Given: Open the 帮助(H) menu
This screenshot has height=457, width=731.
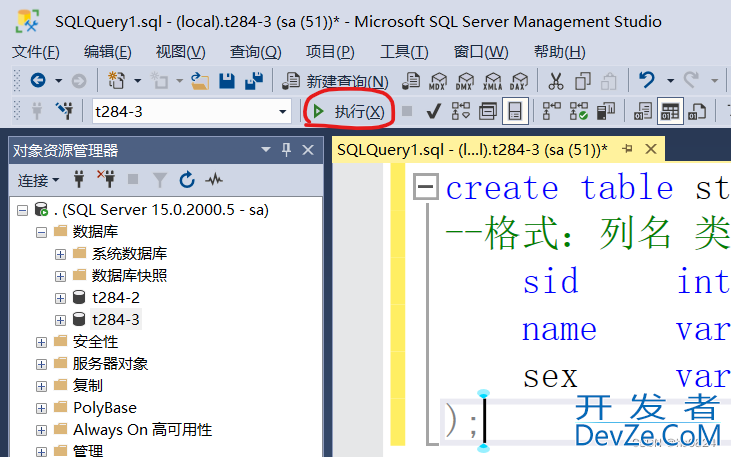Looking at the screenshot, I should click(x=559, y=52).
